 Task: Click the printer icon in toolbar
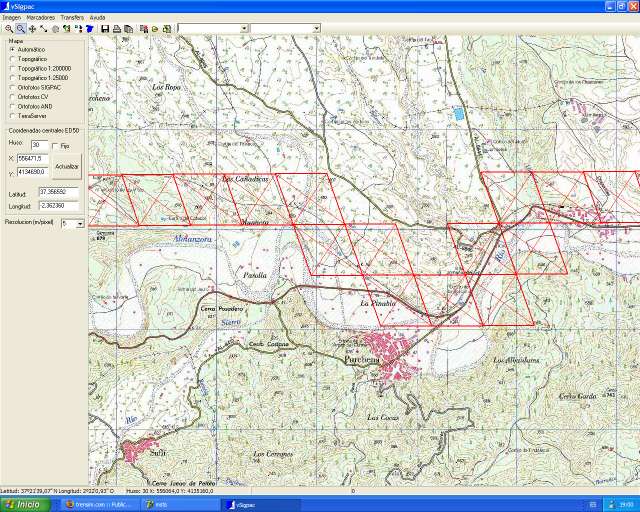pyautogui.click(x=117, y=29)
